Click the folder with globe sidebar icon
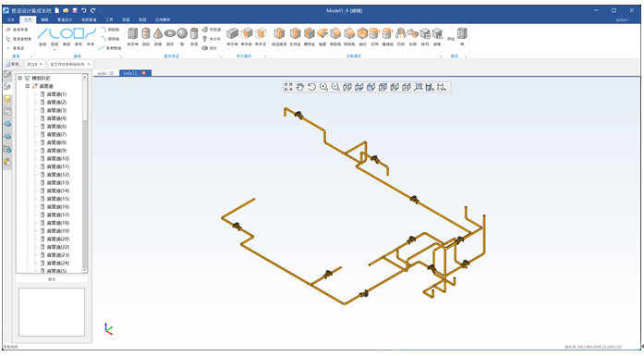The width and height of the screenshot is (644, 356). point(7,149)
